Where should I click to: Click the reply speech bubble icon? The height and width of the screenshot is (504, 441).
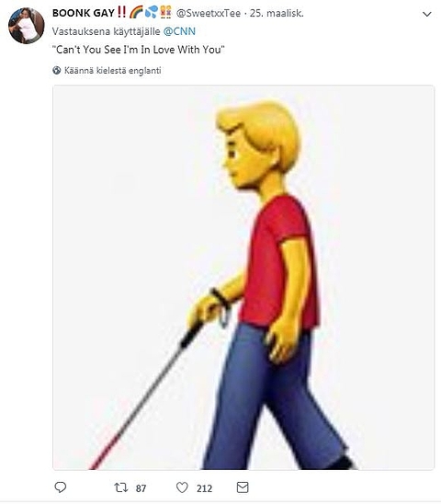click(x=60, y=487)
